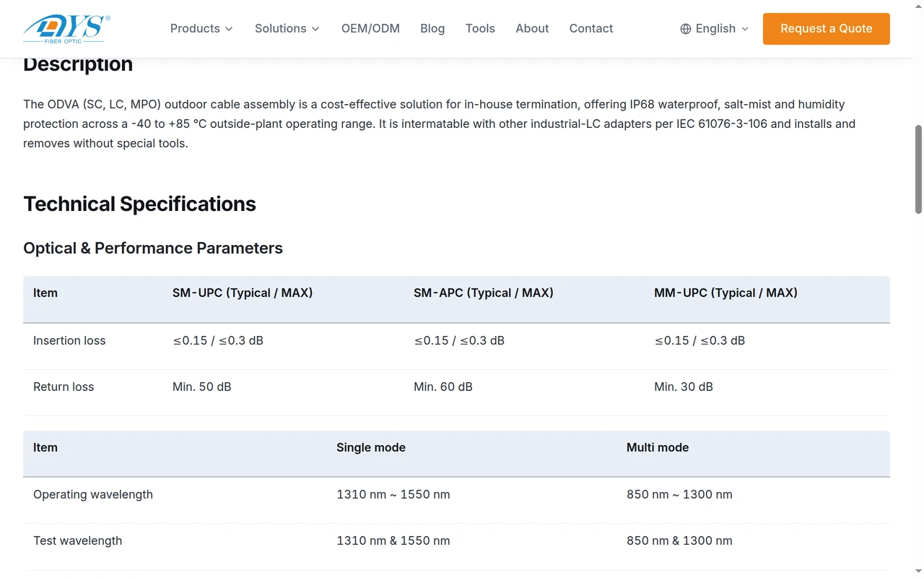Click the Operating wavelength row label

pyautogui.click(x=93, y=494)
